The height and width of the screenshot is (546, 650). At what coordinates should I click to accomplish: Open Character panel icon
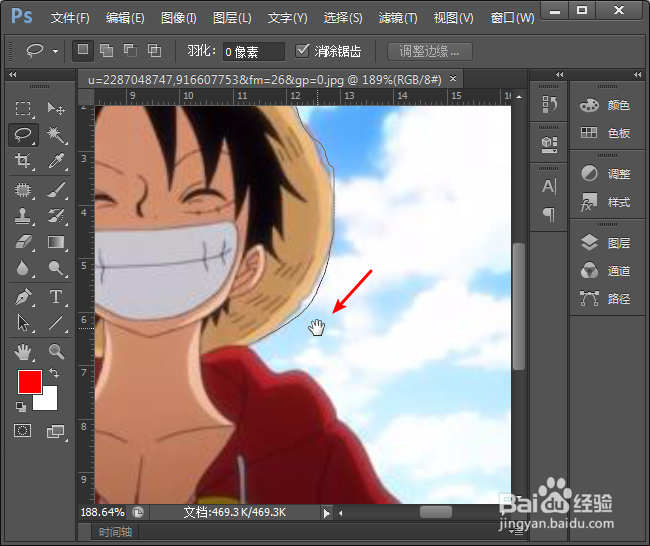click(x=549, y=186)
